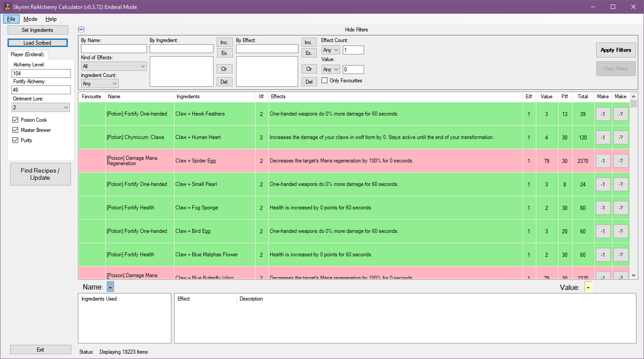Viewport: 644px width, 359px height.
Task: Click the By Ingredient text field
Action: (x=182, y=49)
